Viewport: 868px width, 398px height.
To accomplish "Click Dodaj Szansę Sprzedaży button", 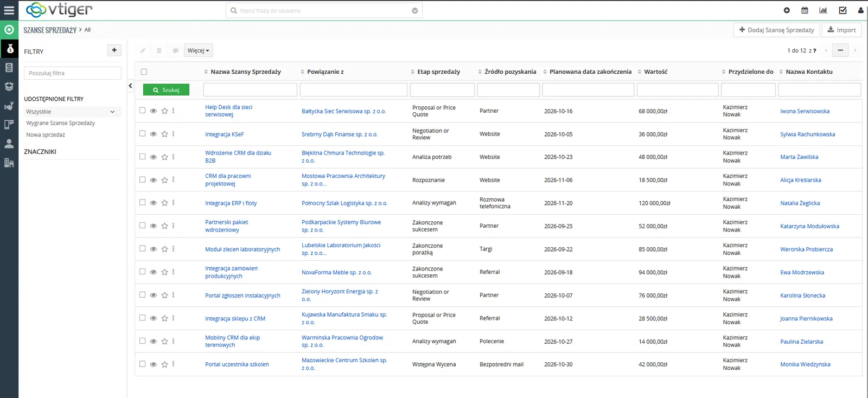I will click(x=777, y=30).
